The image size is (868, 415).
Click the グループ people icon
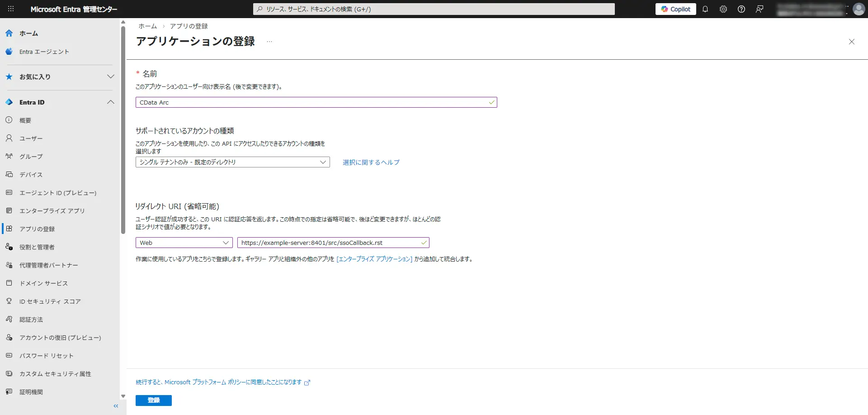[9, 157]
